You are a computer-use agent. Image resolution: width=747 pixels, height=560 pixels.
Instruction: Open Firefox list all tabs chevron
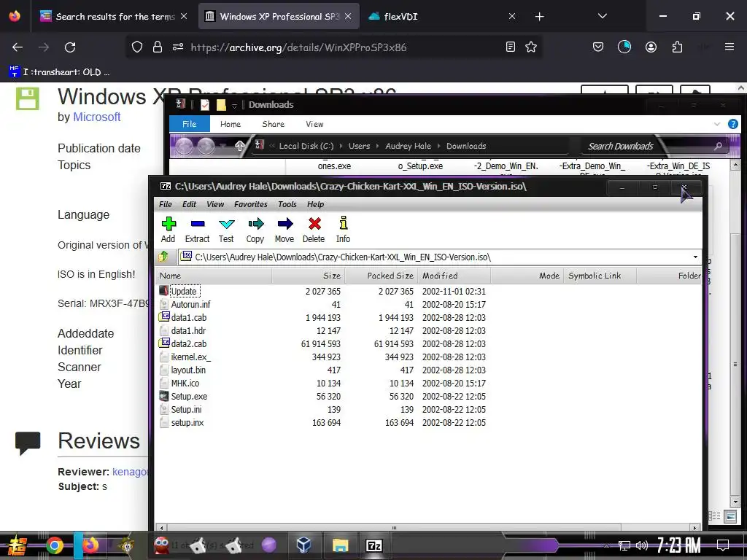(x=602, y=16)
